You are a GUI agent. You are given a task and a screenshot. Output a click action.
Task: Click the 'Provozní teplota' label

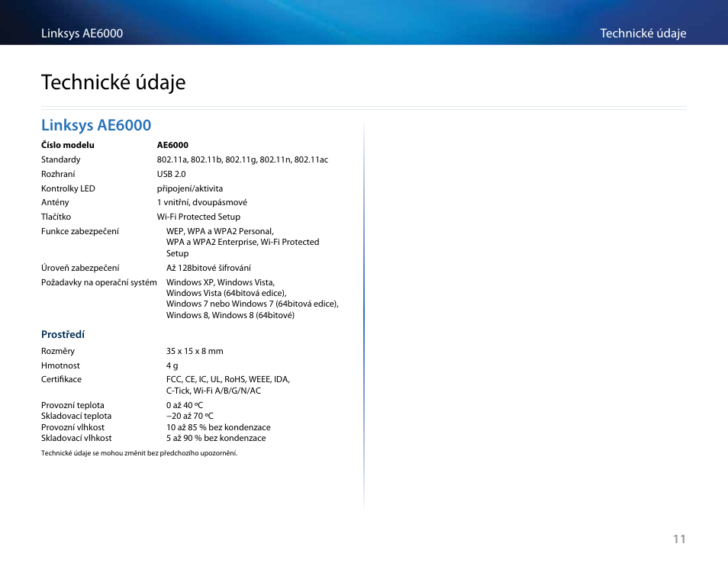(72, 405)
